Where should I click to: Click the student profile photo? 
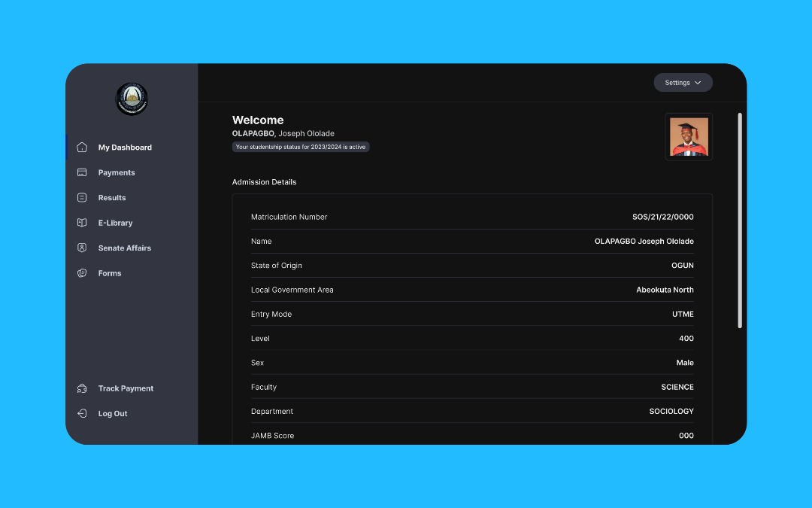689,137
